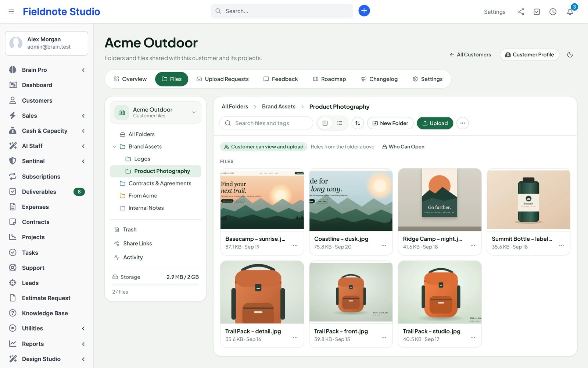
Task: Switch to the Upload Requests tab
Action: [222, 79]
